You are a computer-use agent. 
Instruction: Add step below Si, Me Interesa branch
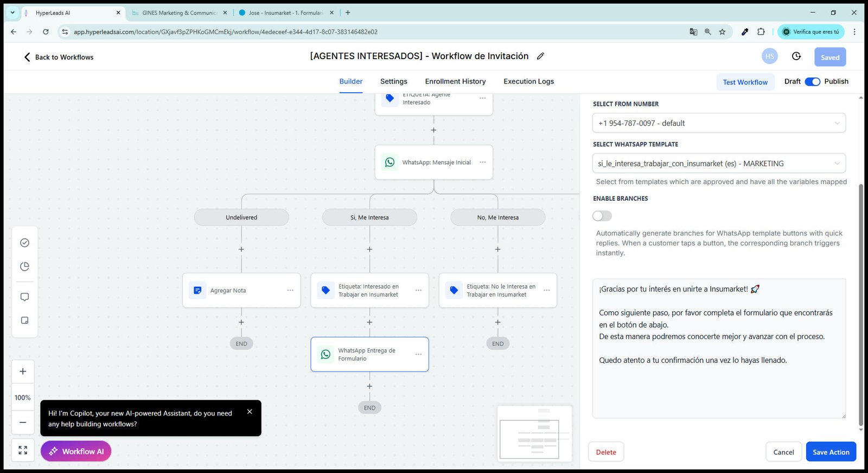click(369, 250)
